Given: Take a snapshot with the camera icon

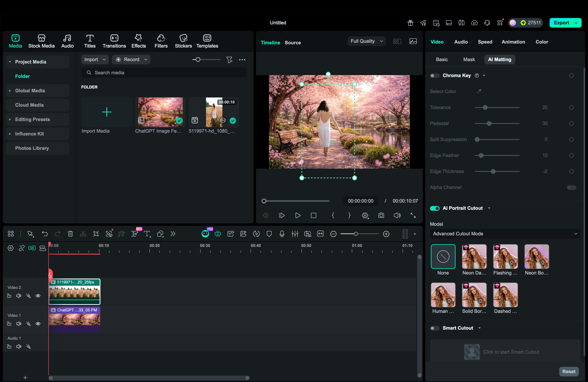Looking at the screenshot, I should (x=381, y=215).
